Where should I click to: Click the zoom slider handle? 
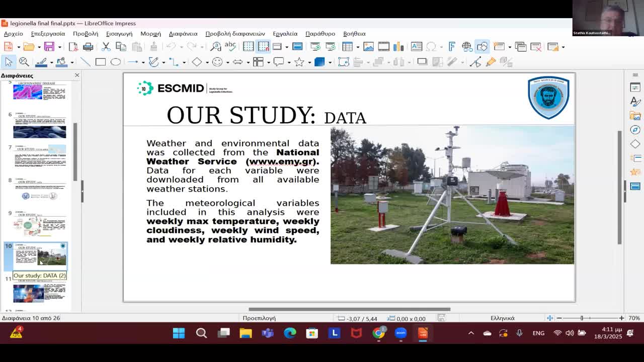(582, 318)
